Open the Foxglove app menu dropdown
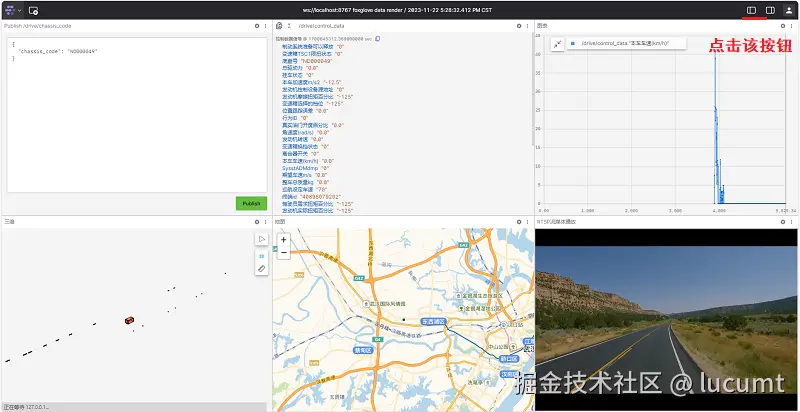Image resolution: width=800 pixels, height=412 pixels. (x=12, y=10)
